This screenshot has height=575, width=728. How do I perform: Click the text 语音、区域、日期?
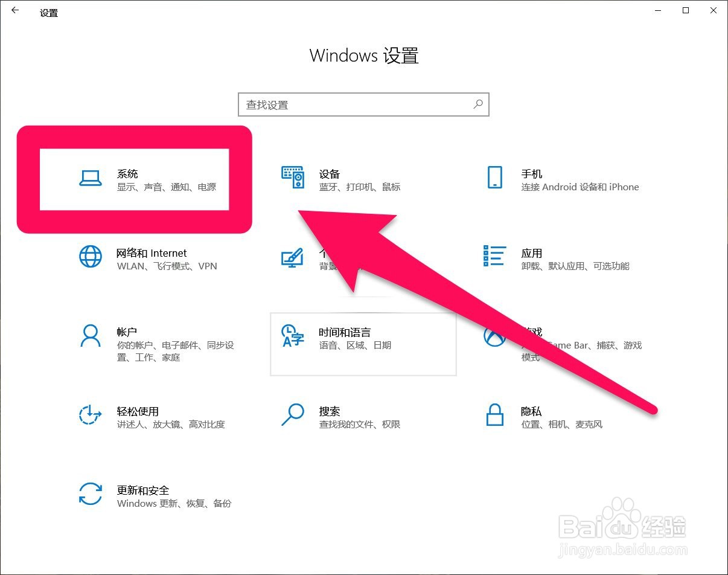(x=355, y=345)
